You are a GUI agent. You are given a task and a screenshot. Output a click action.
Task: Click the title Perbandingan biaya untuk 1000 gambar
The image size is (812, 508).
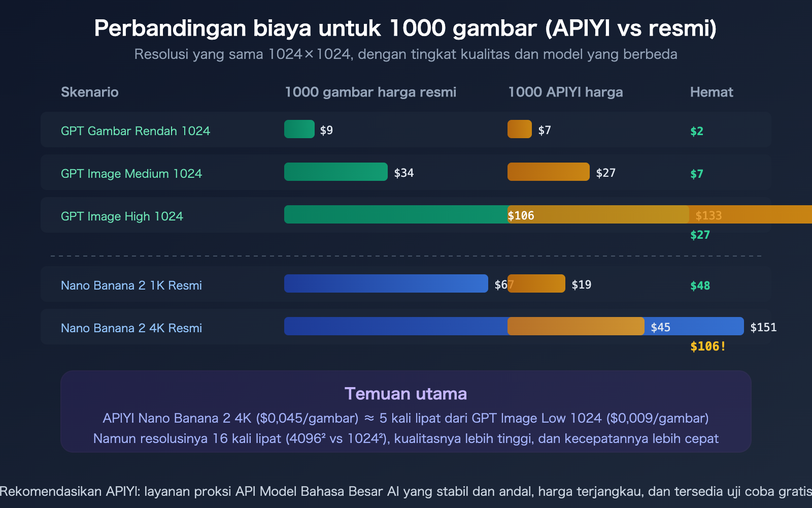[x=406, y=28]
